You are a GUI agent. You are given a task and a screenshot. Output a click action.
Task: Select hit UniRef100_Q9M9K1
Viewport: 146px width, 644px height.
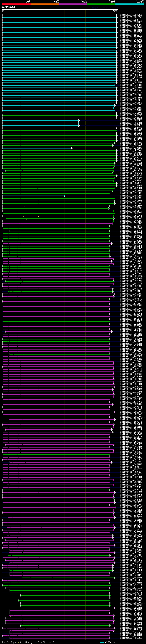click(x=131, y=15)
